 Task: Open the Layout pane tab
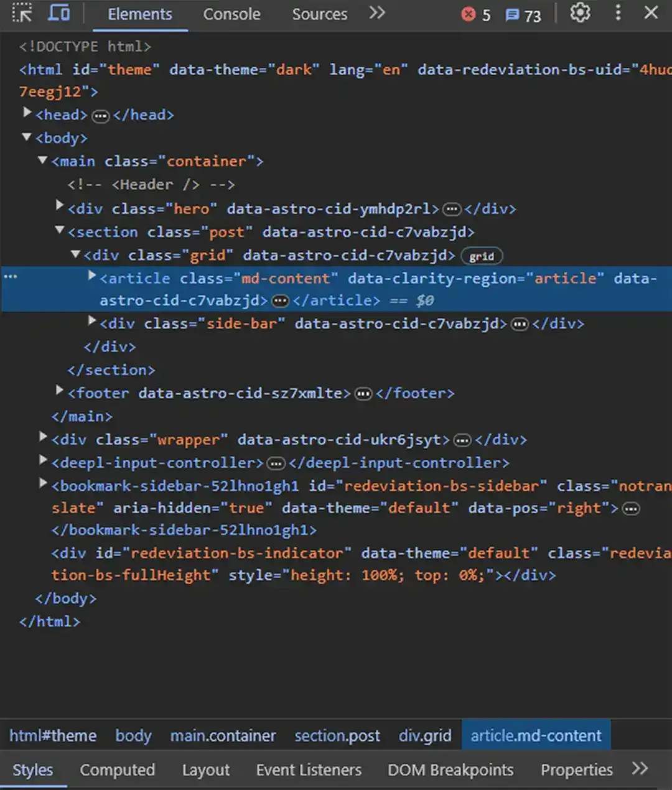tap(206, 770)
